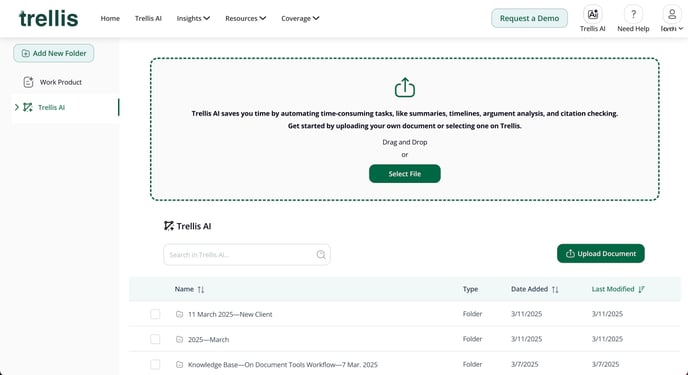The width and height of the screenshot is (688, 375).
Task: Click the Name column header text
Action: tap(184, 289)
